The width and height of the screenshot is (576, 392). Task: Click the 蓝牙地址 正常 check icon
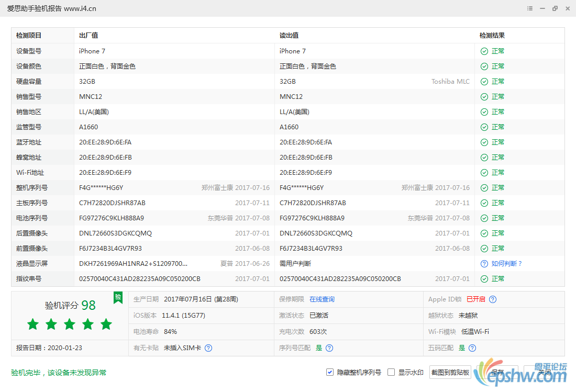tap(484, 142)
